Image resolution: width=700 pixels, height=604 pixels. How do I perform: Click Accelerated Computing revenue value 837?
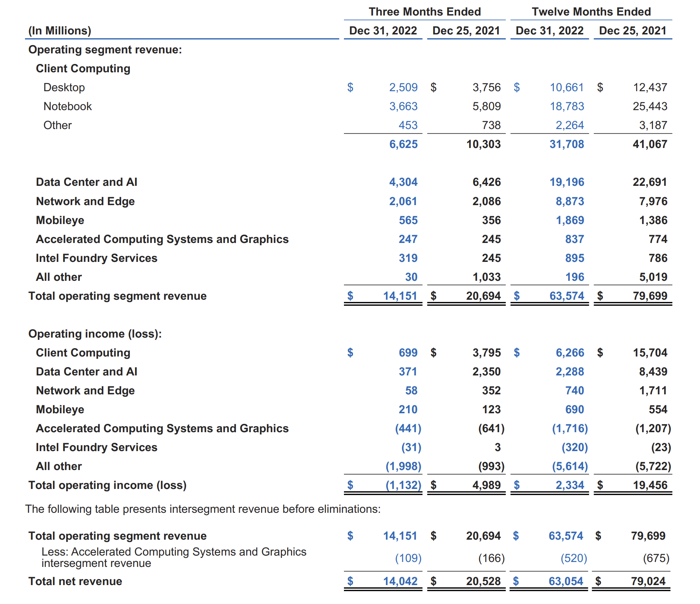574,239
